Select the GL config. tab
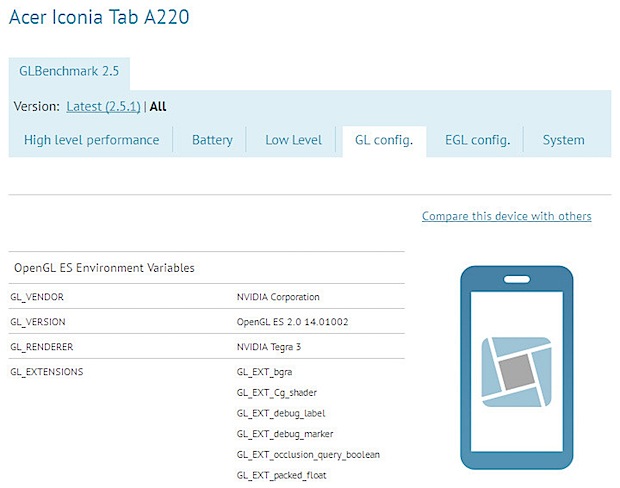Image resolution: width=620 pixels, height=488 pixels. 384,140
